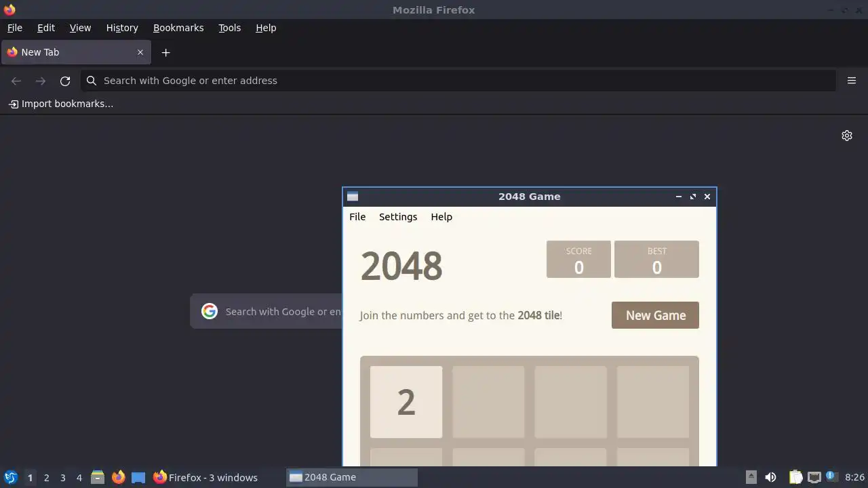The height and width of the screenshot is (488, 868).
Task: Click the volume speaker tray icon
Action: [x=770, y=477]
